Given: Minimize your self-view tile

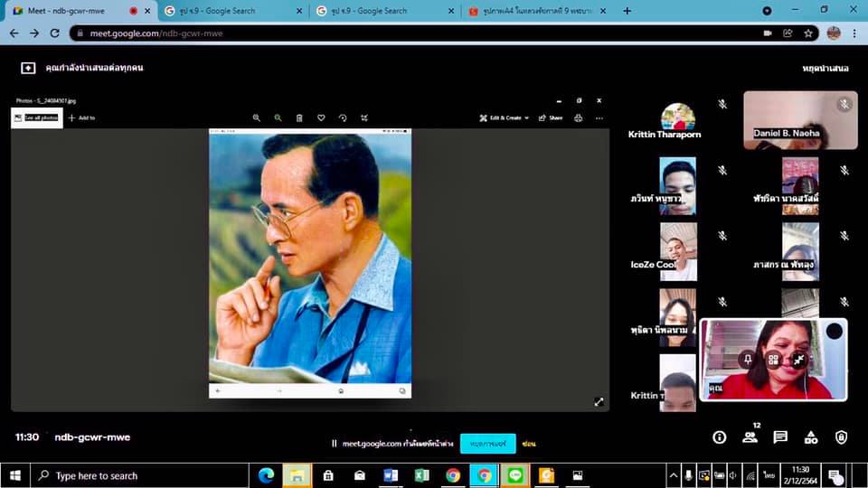Looking at the screenshot, I should [799, 360].
